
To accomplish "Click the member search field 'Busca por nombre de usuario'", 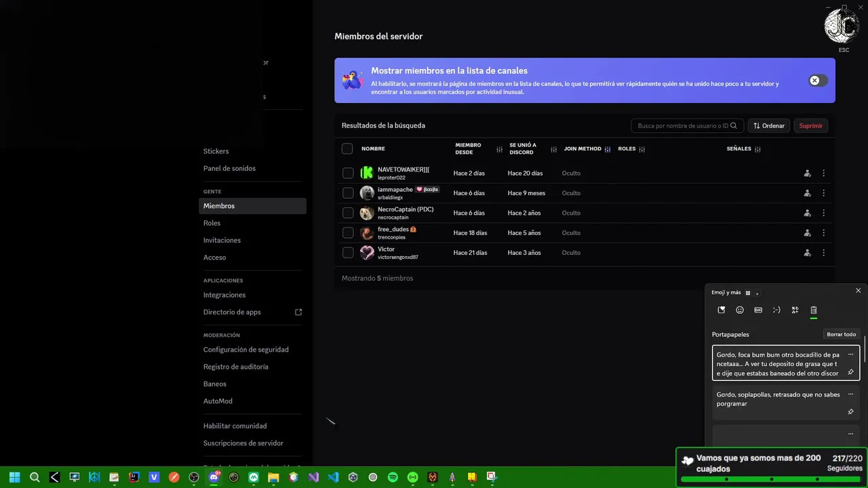I will tap(687, 125).
